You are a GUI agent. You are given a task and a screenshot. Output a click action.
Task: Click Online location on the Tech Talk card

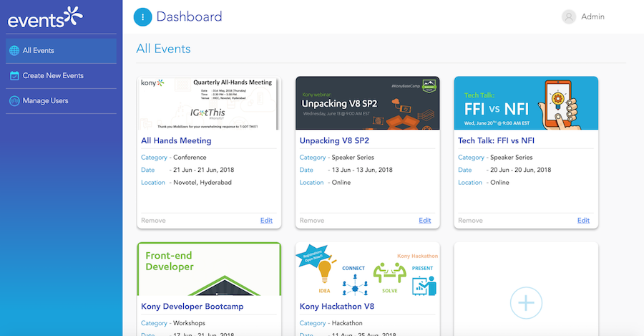(500, 183)
